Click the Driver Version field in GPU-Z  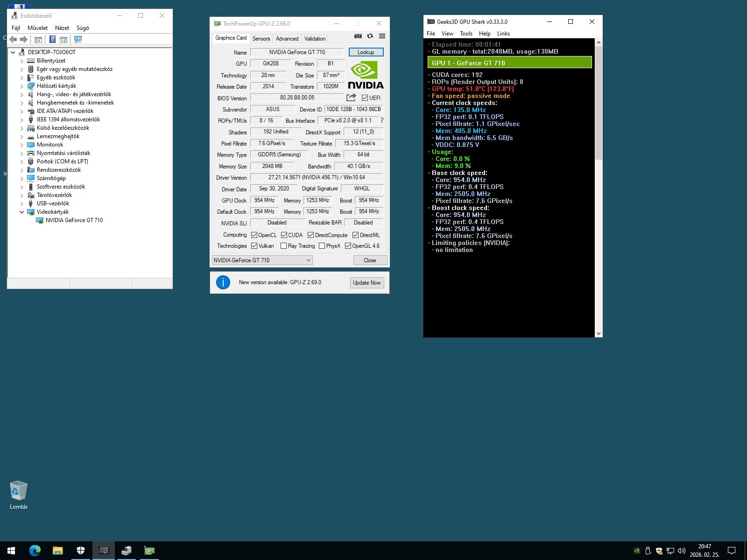coord(317,177)
